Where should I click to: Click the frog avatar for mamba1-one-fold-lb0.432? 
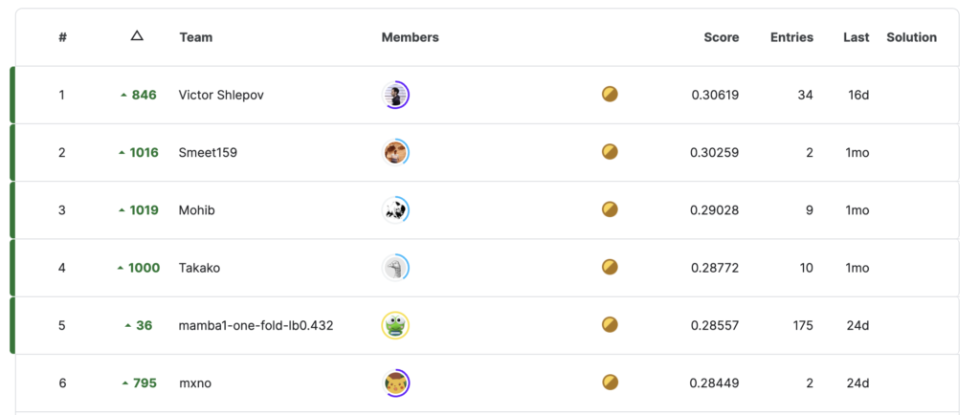click(395, 325)
